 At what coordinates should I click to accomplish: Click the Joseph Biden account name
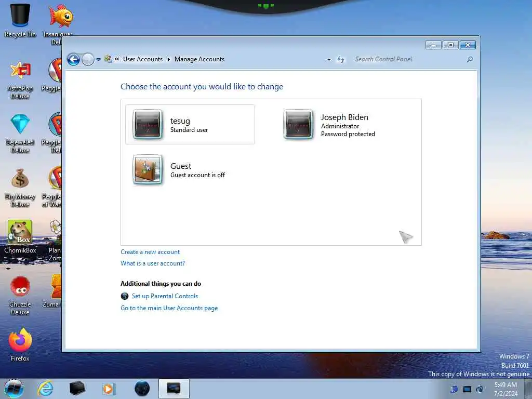point(344,117)
